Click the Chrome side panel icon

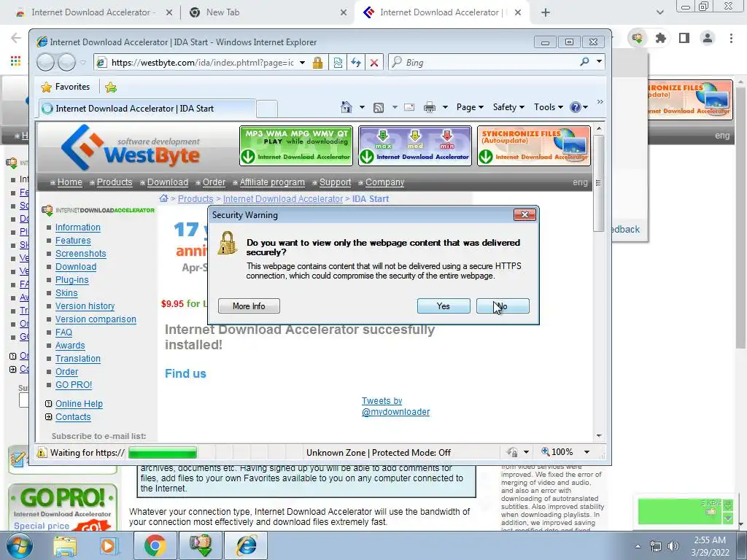click(684, 38)
